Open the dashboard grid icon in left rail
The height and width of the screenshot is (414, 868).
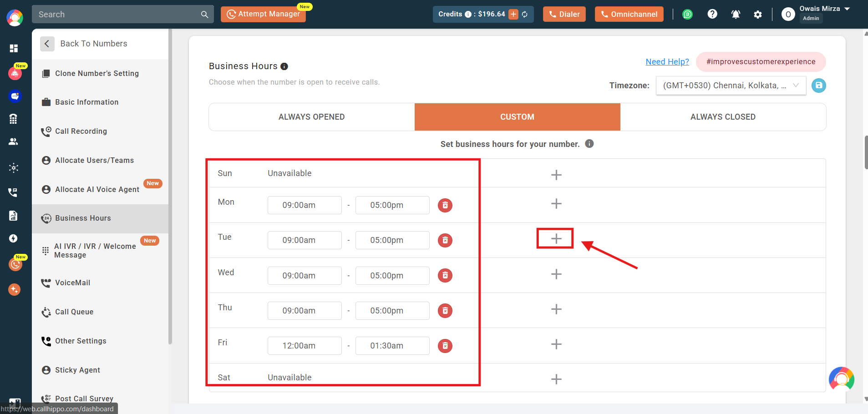[14, 48]
